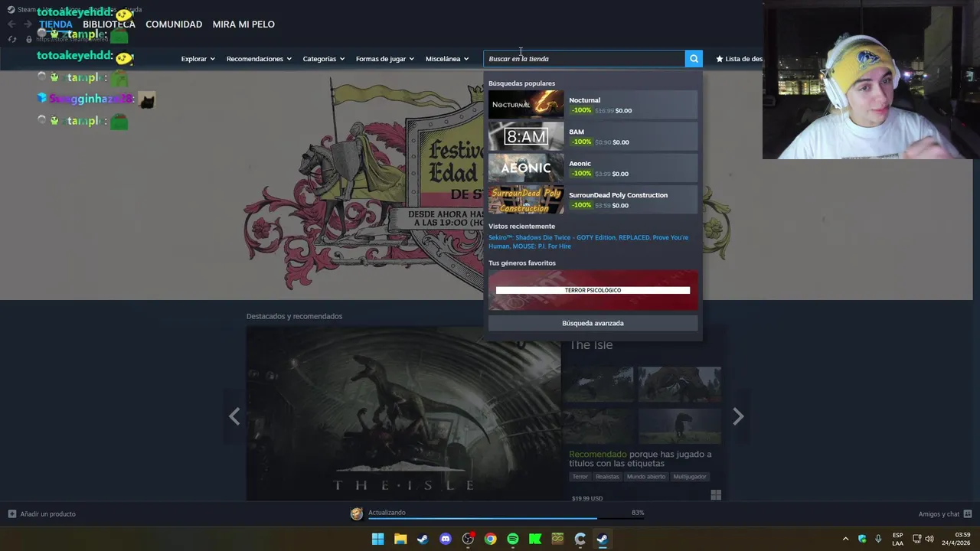Open Google Chrome from the taskbar
The image size is (980, 551).
coord(491,539)
